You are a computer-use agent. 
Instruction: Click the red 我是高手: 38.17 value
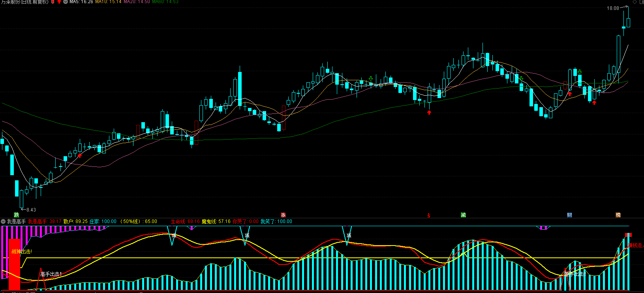[x=45, y=221]
